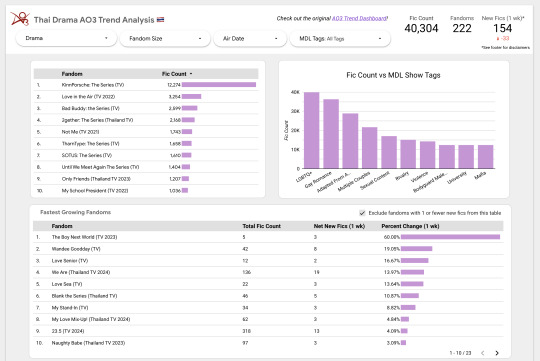The height and width of the screenshot is (361, 540).
Task: Click the Fic Count sort arrow
Action: click(x=191, y=74)
